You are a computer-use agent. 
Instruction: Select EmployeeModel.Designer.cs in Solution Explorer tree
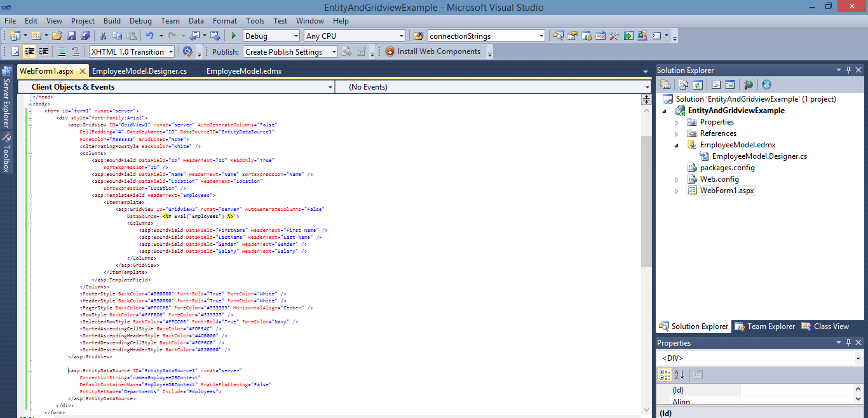(759, 156)
